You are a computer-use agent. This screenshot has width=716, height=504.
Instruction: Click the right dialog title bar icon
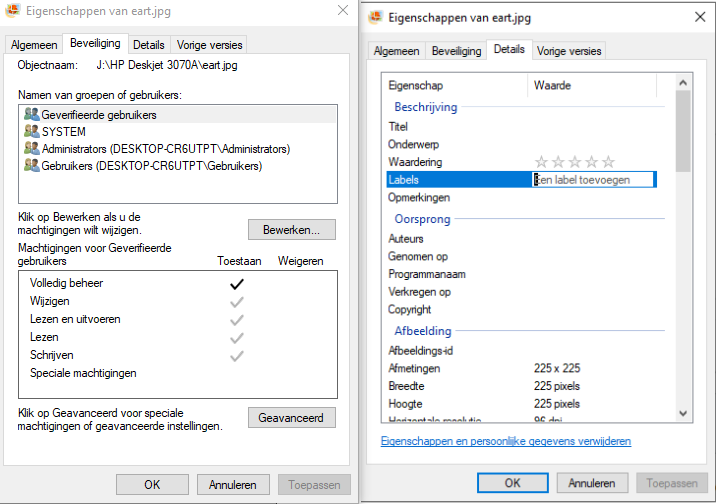click(x=377, y=17)
